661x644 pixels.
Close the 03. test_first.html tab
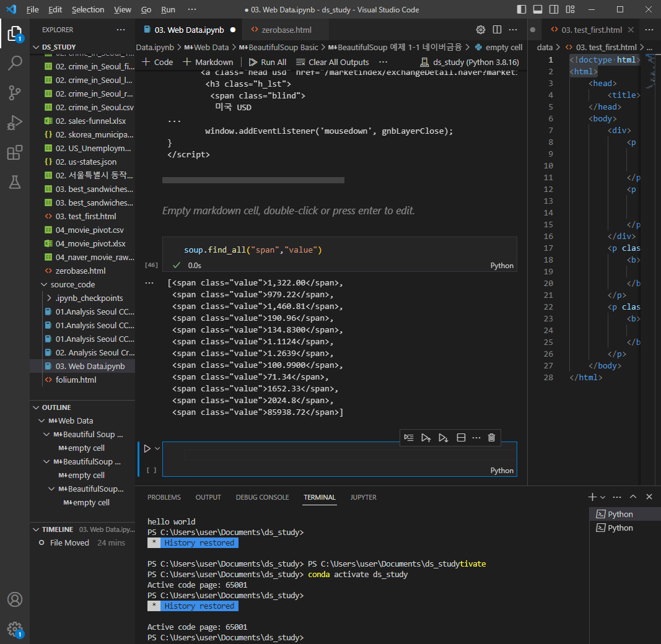631,30
